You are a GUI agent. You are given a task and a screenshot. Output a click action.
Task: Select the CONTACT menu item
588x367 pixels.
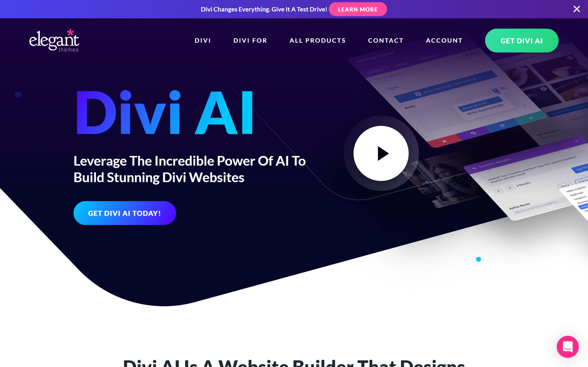386,40
